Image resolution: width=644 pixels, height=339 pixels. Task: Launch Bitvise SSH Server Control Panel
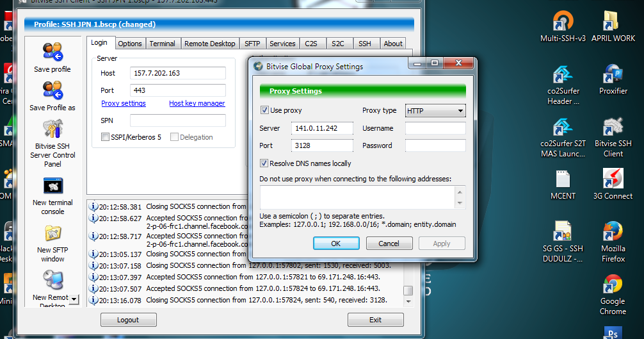(52, 129)
